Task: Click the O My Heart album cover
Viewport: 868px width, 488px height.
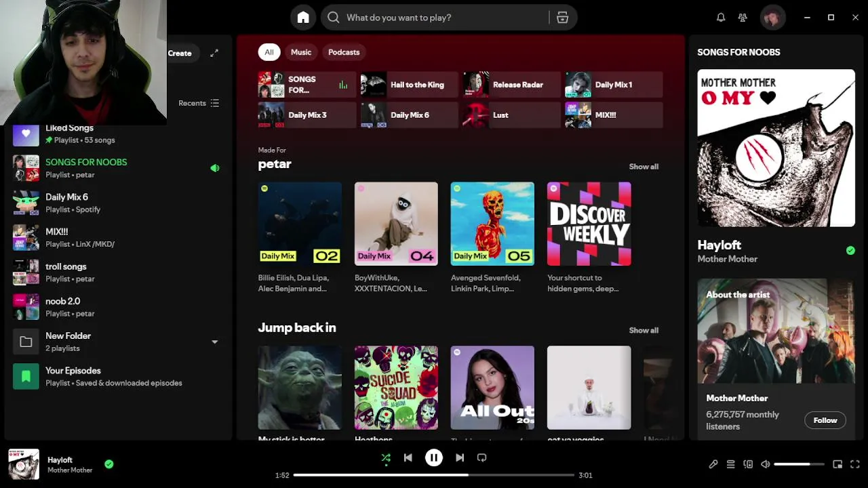Action: point(776,148)
